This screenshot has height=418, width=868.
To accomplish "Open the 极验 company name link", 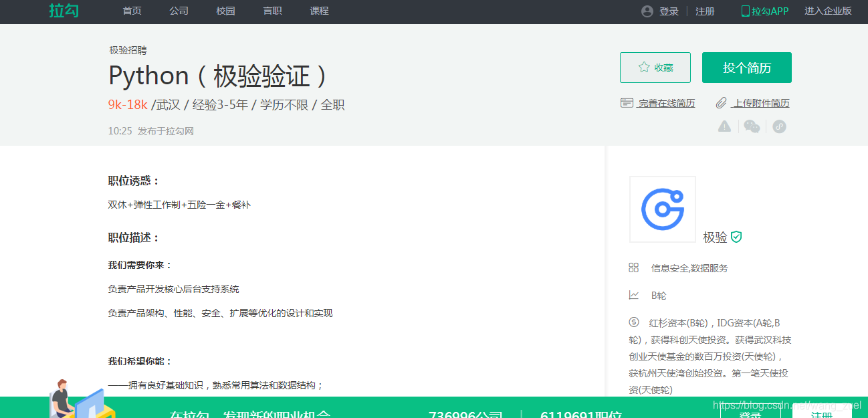I will pyautogui.click(x=715, y=237).
